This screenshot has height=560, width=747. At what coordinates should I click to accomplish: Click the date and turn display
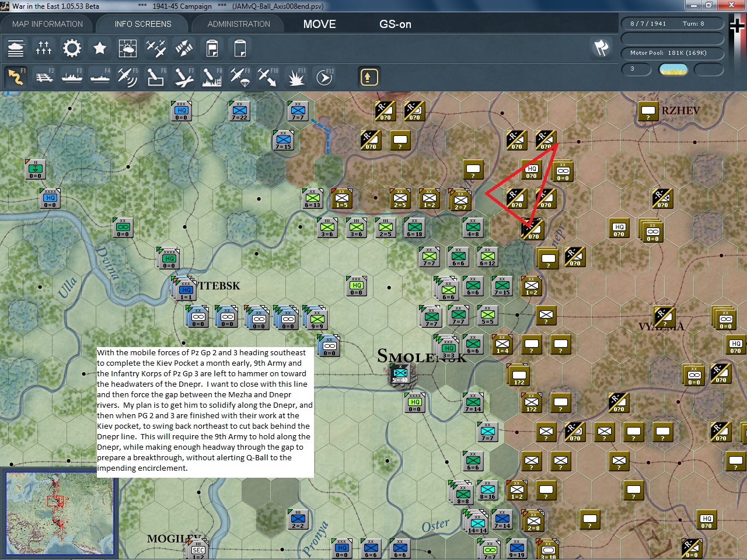coord(672,24)
